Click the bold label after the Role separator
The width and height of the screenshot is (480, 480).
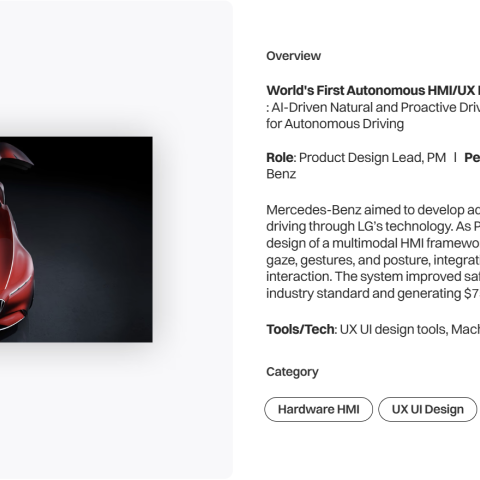472,158
